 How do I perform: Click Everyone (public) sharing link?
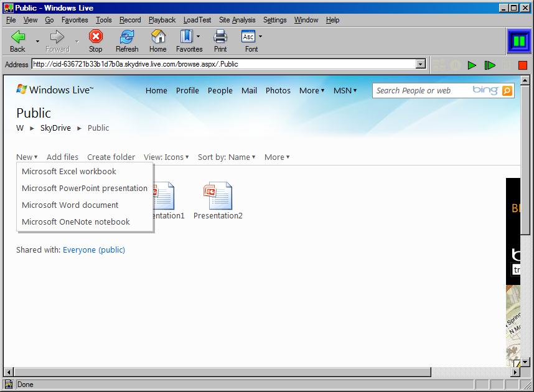click(94, 250)
